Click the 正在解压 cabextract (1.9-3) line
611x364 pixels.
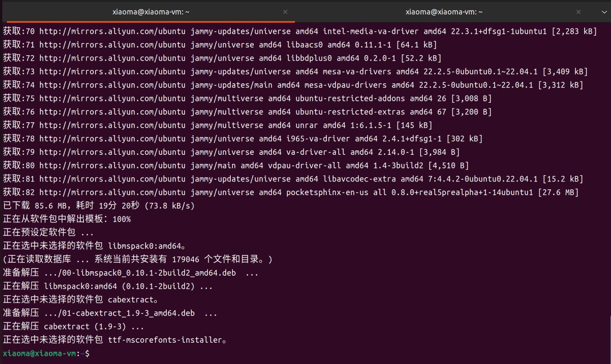pyautogui.click(x=73, y=326)
